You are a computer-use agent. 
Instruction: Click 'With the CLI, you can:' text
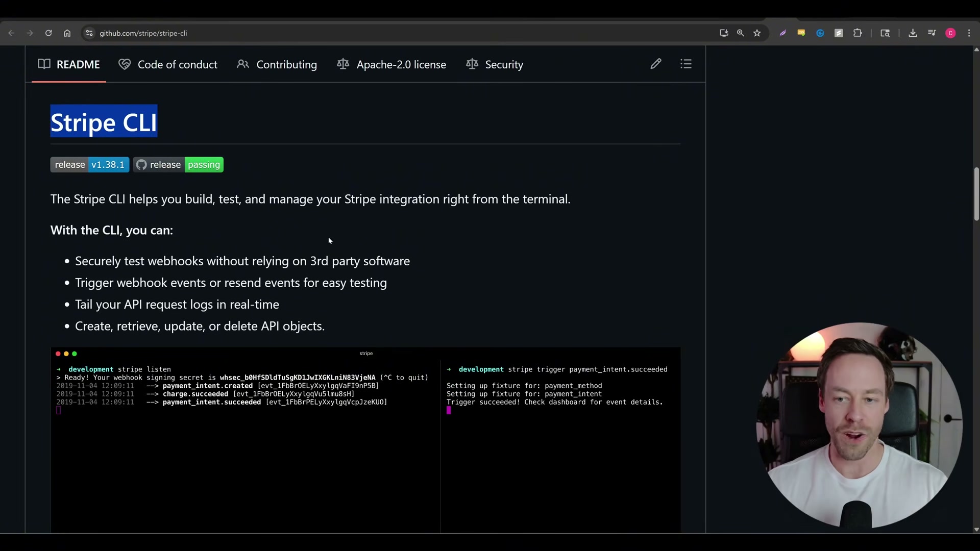[112, 230]
